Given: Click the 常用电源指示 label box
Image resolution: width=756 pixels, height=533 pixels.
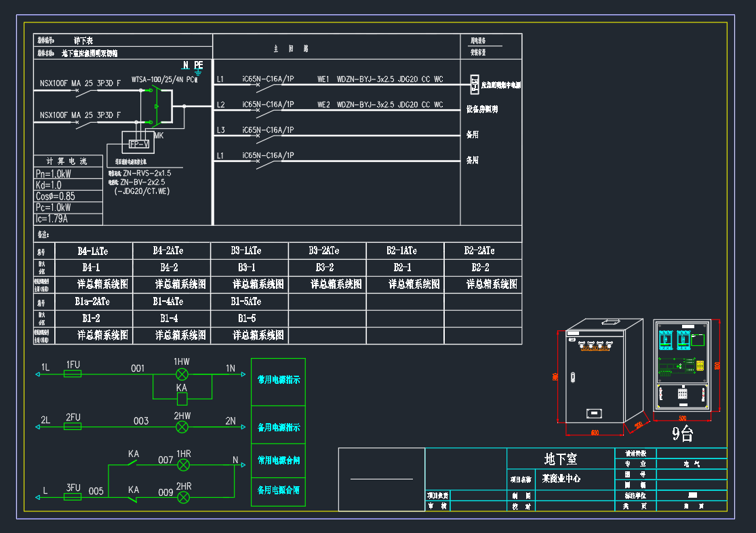Looking at the screenshot, I should coord(279,380).
